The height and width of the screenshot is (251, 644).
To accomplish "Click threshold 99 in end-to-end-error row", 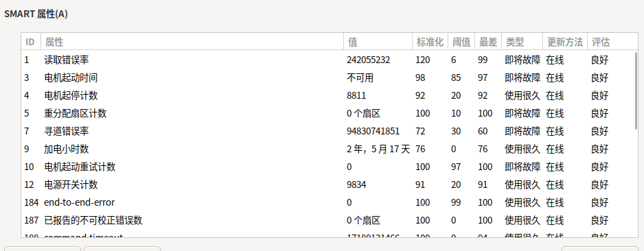I will pos(456,202).
